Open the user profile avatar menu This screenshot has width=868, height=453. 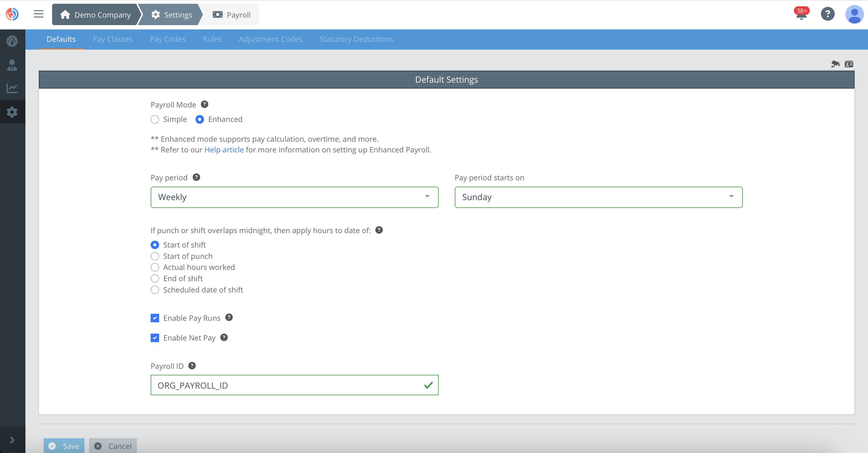pos(854,14)
